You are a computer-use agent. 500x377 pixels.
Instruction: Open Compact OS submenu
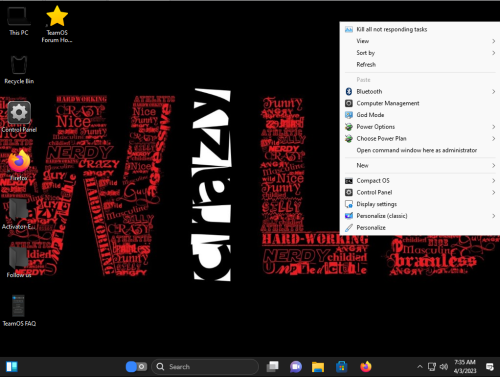pos(420,181)
